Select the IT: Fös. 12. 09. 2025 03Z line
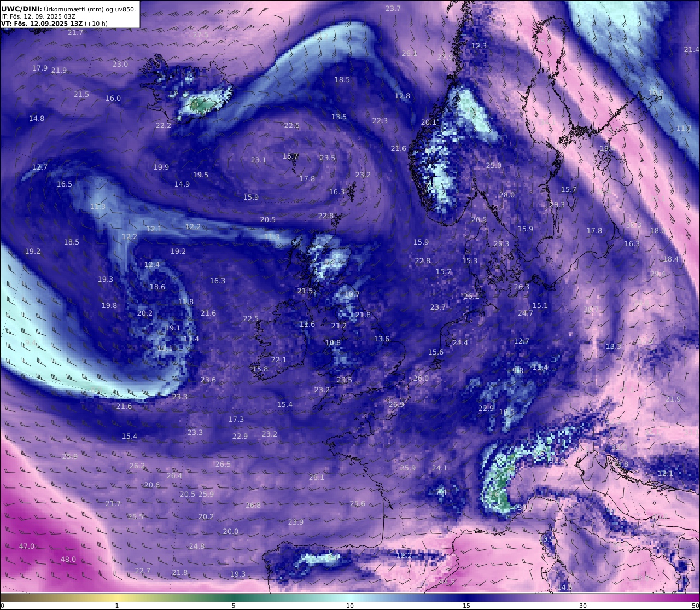This screenshot has width=700, height=610. click(38, 16)
